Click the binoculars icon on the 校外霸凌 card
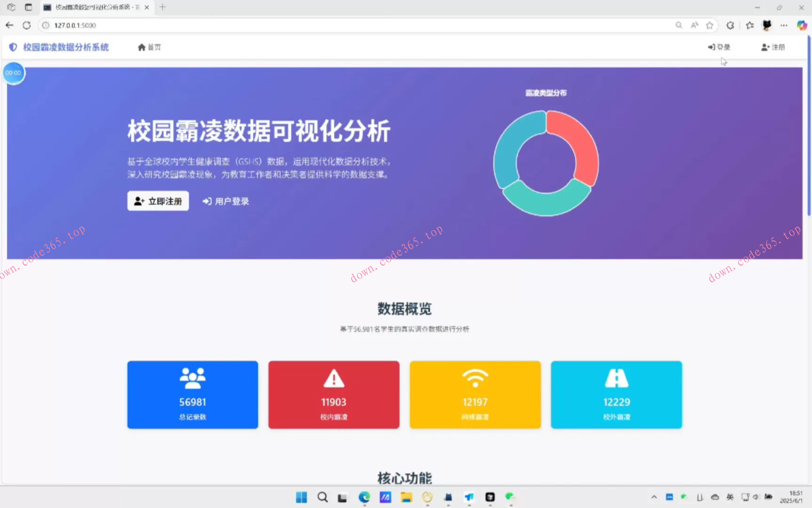 [x=616, y=378]
